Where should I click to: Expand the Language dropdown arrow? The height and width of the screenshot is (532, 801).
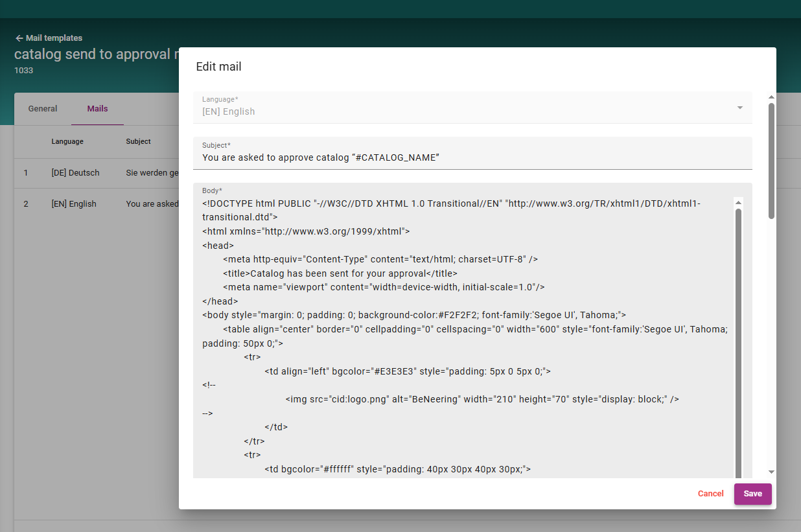(x=739, y=108)
